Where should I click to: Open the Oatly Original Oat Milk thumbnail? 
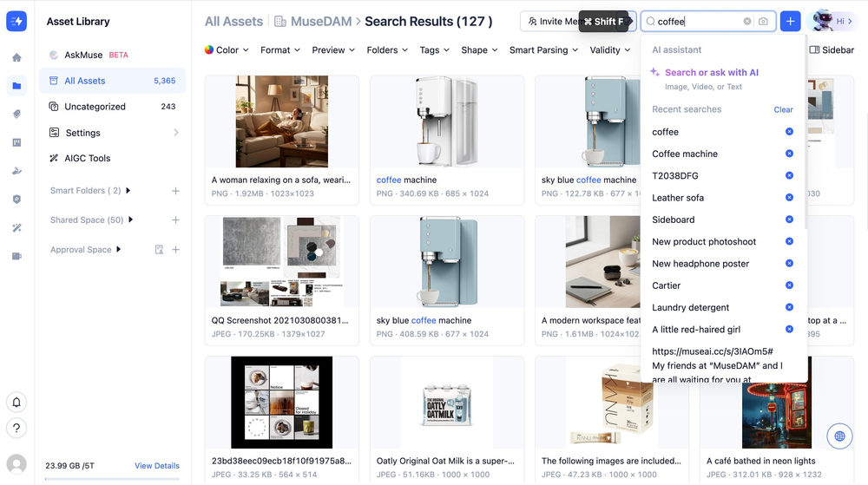(447, 402)
